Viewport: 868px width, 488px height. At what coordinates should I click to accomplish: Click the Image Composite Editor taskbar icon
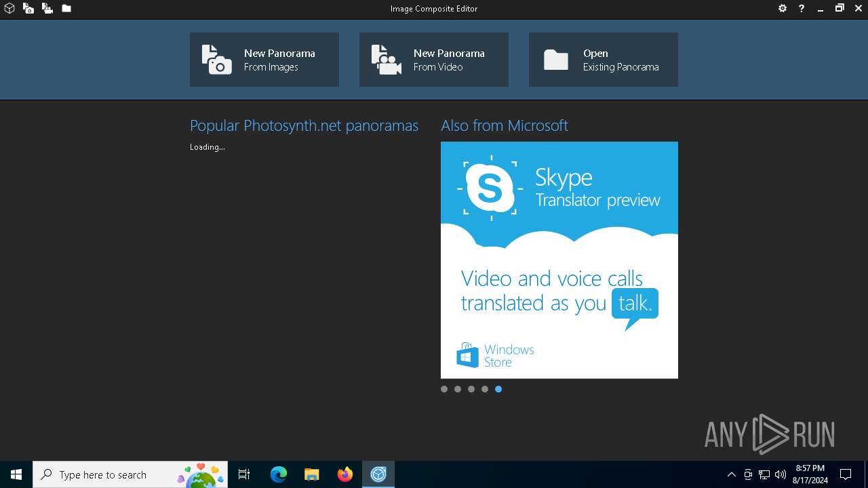(x=378, y=474)
